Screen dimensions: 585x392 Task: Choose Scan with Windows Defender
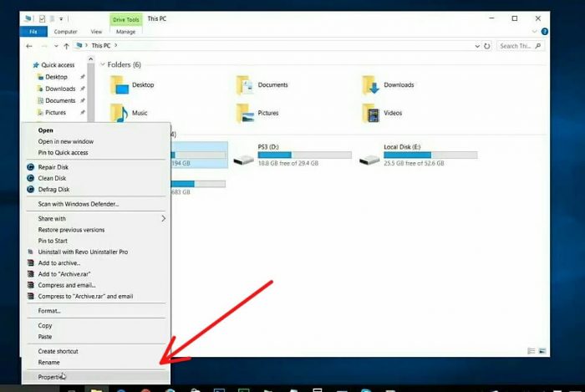(x=96, y=204)
